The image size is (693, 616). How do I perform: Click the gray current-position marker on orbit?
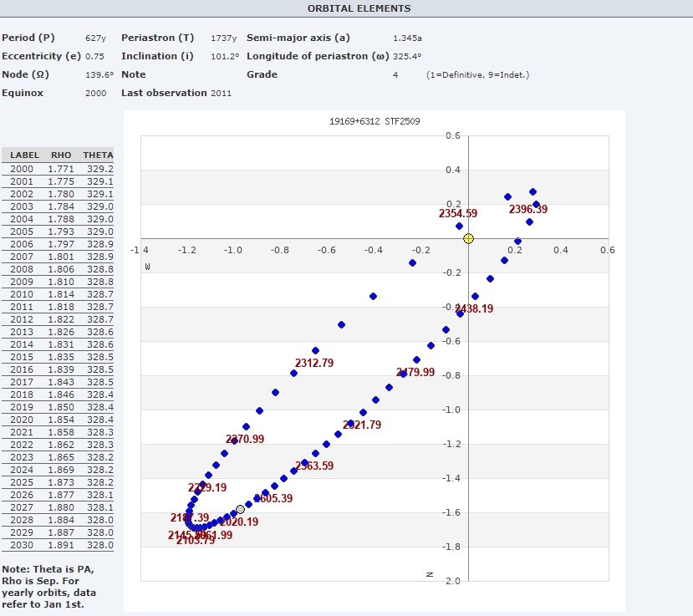241,509
